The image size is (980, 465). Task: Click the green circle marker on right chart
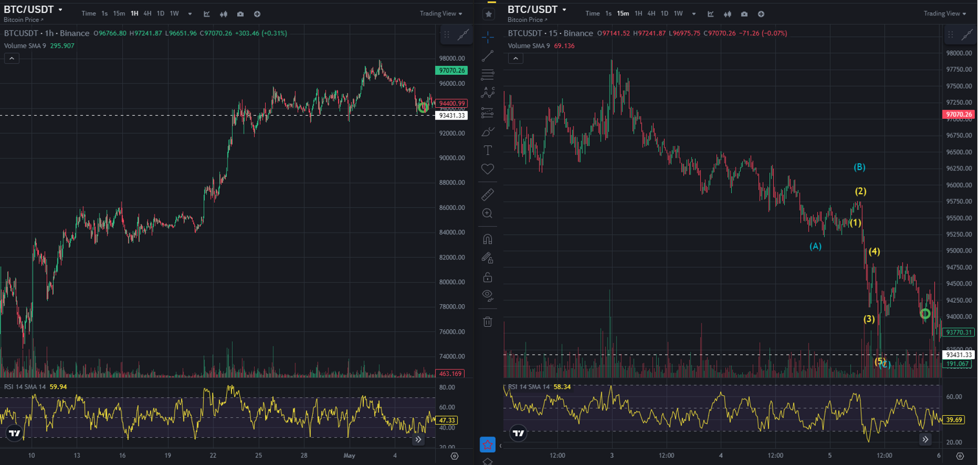[x=925, y=314]
